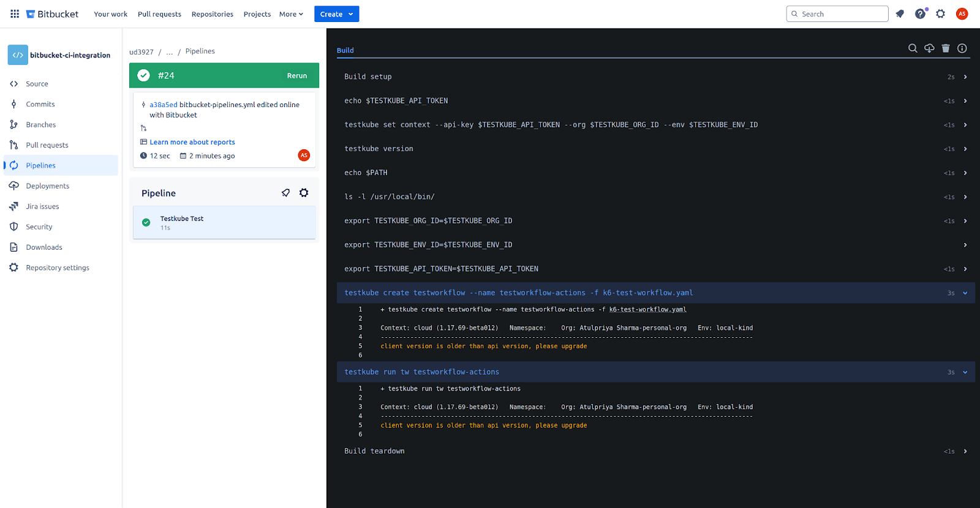Open notifications bell icon
The image size is (980, 508).
(x=900, y=13)
